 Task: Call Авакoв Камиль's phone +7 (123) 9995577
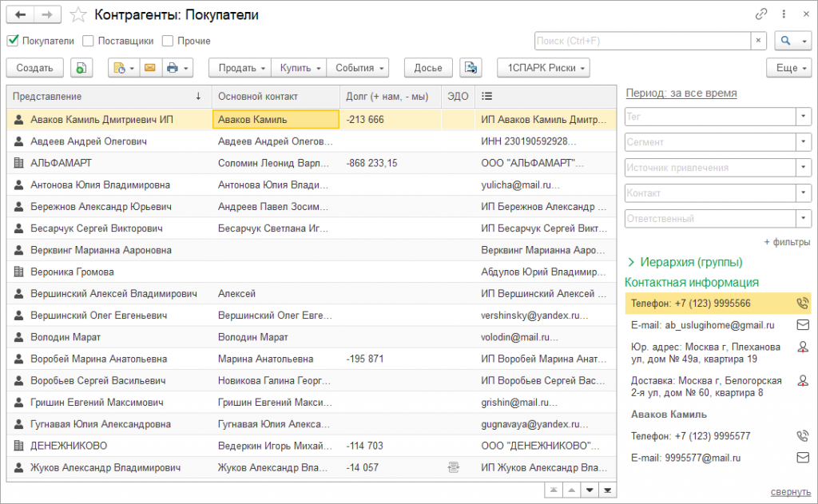[x=802, y=435]
